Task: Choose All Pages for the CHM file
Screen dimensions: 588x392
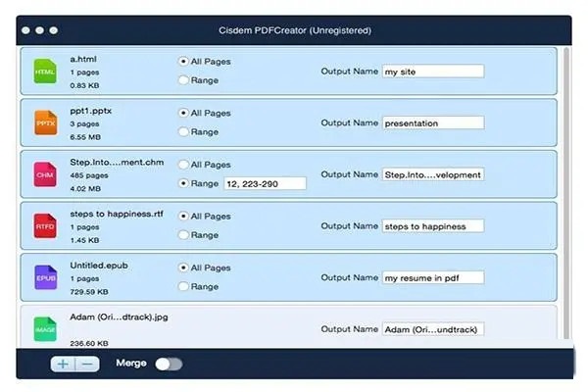Action: click(183, 165)
